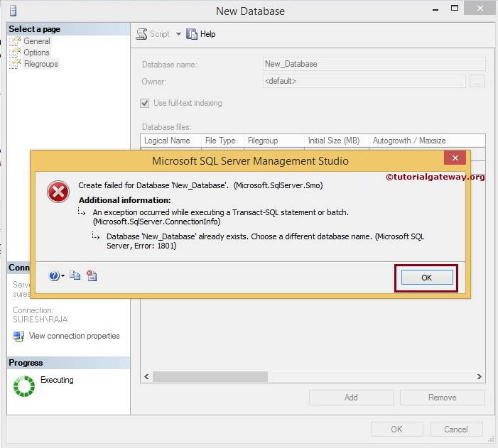498x448 pixels.
Task: Click the Add button
Action: [x=351, y=398]
